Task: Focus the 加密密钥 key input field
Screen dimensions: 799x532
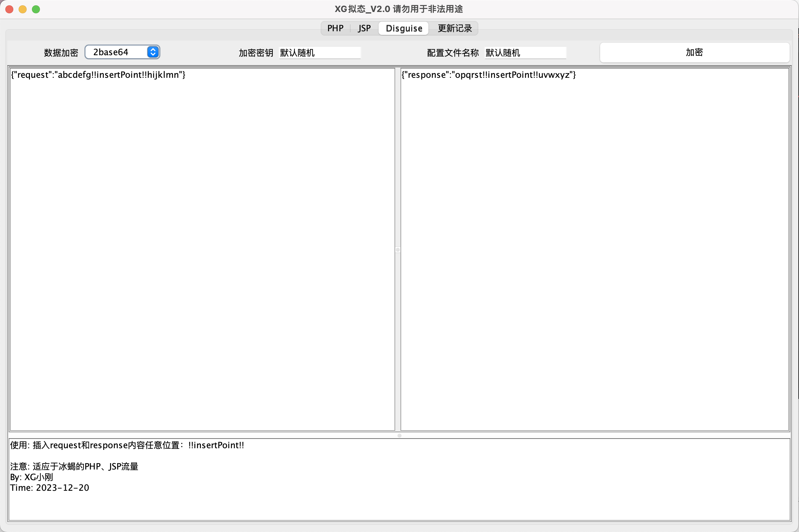Action: (319, 53)
